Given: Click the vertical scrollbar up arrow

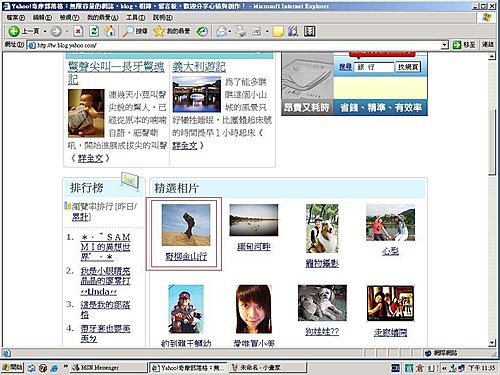Looking at the screenshot, I should coord(492,56).
